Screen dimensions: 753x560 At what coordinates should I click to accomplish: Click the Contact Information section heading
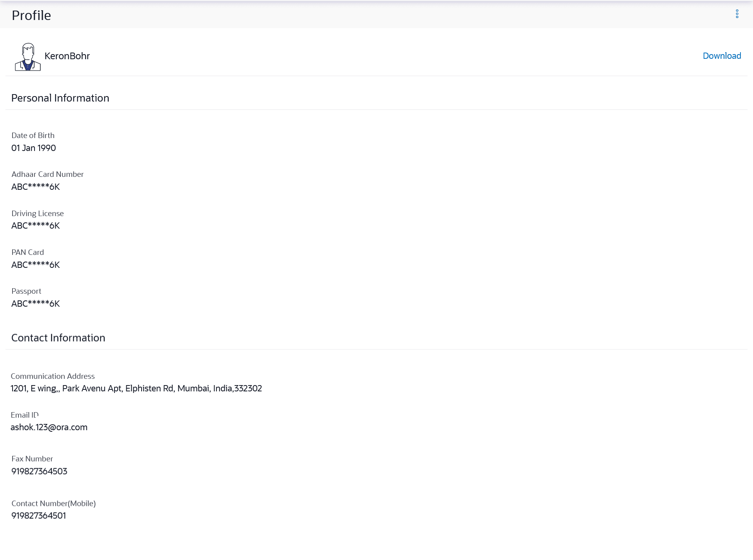click(x=58, y=338)
